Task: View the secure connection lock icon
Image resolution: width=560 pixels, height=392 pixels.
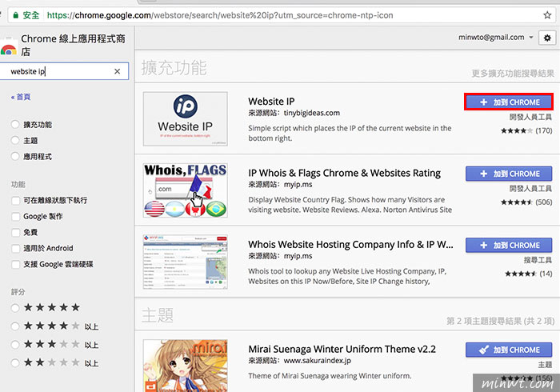Action: (x=15, y=15)
